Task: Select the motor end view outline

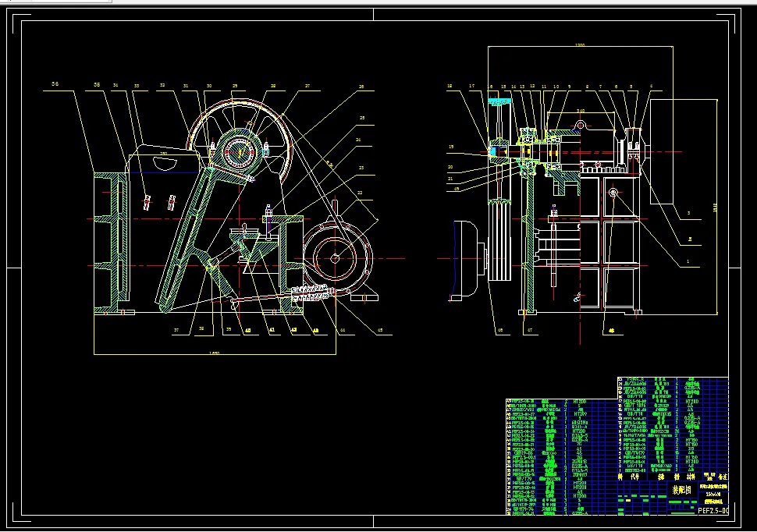Action: pos(465,261)
